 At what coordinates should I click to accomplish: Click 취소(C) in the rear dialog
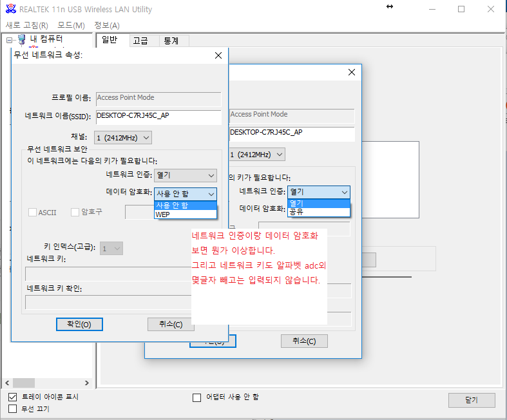(304, 341)
